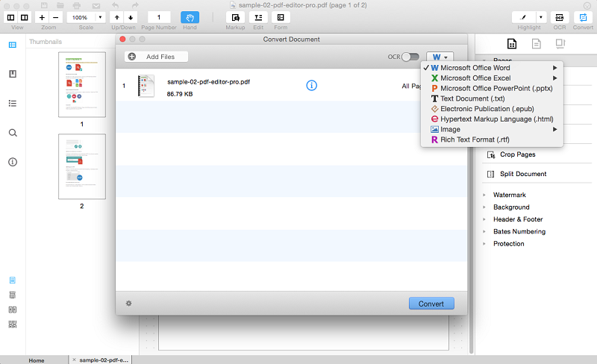The width and height of the screenshot is (597, 364).
Task: Click the blue Convert button
Action: click(431, 304)
